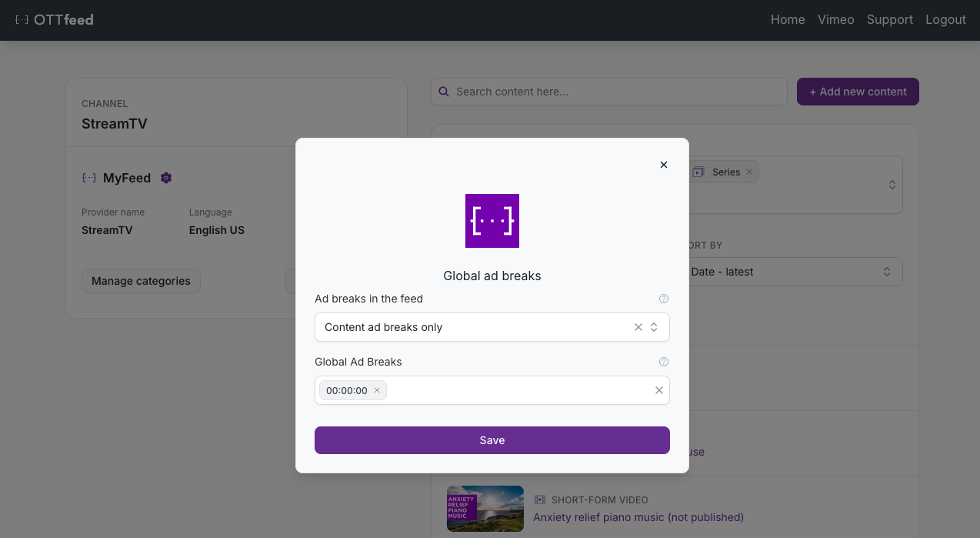Remove the 00:00:00 ad break tag
This screenshot has height=538, width=980.
tap(377, 390)
